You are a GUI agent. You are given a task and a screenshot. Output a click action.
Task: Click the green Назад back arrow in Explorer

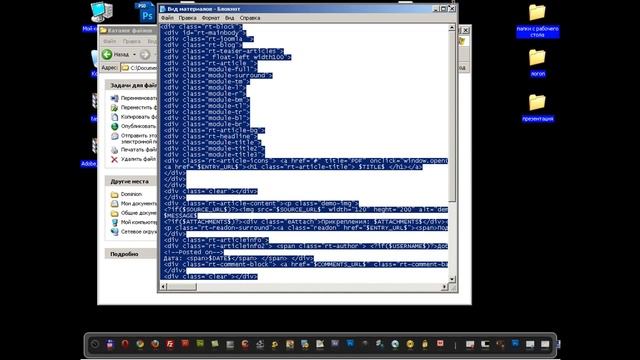click(107, 54)
